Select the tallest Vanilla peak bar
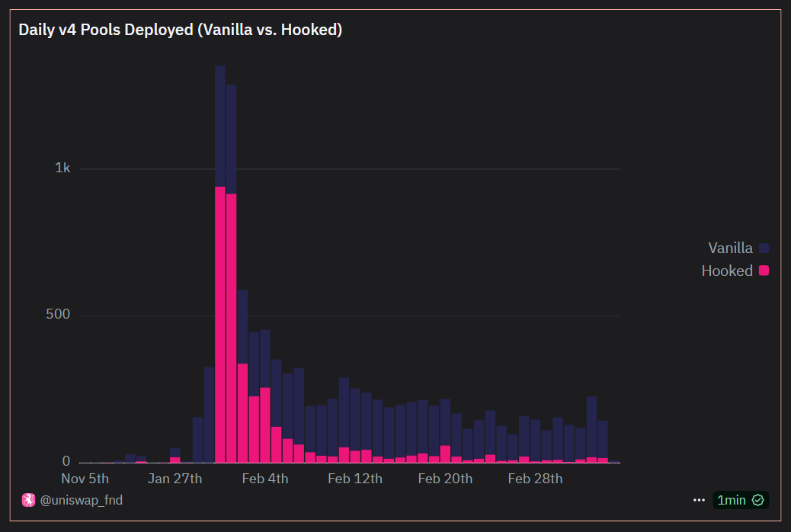Screen dimensions: 791x532 coord(220,127)
